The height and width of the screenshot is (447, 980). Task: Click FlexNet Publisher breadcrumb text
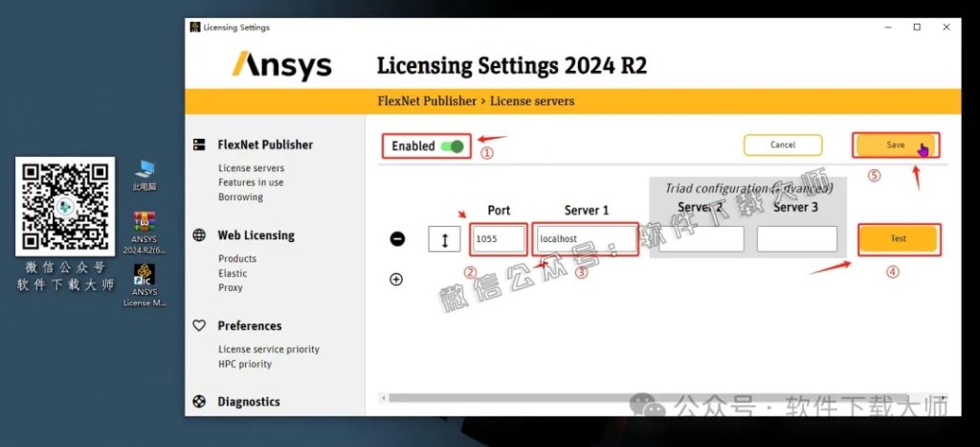click(x=427, y=101)
